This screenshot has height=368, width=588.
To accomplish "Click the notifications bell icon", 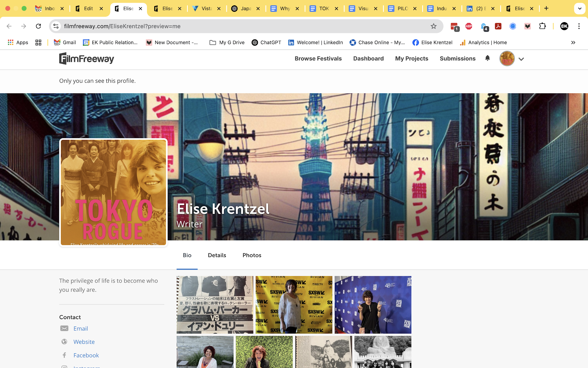I will 487,58.
